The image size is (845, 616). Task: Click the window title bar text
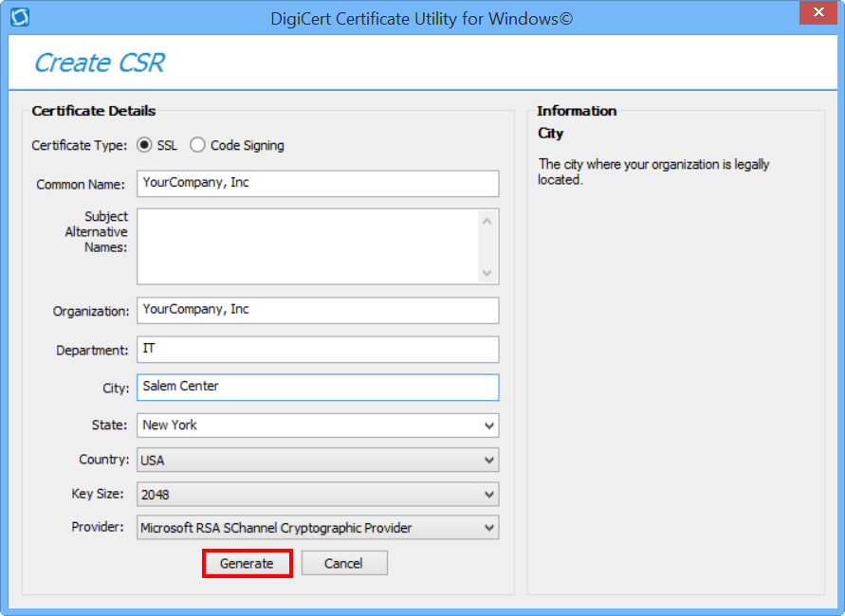[x=421, y=18]
